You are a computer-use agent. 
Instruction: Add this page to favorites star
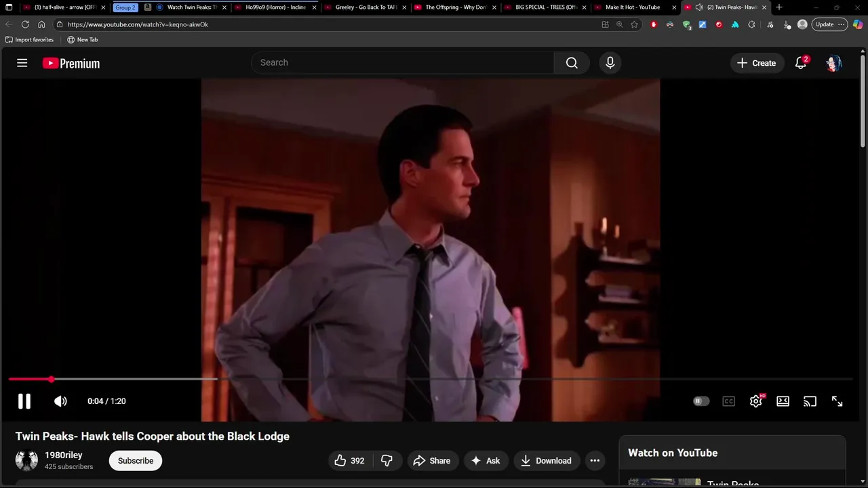(634, 24)
